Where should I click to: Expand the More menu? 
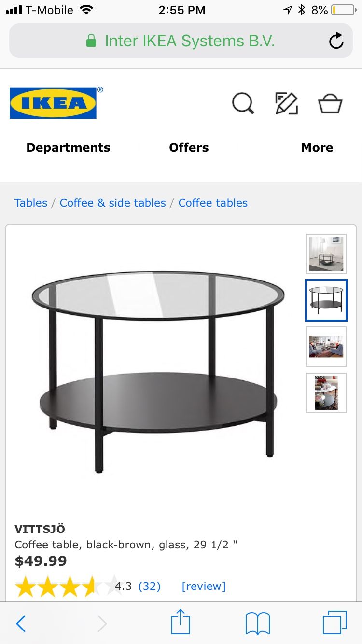tap(317, 148)
